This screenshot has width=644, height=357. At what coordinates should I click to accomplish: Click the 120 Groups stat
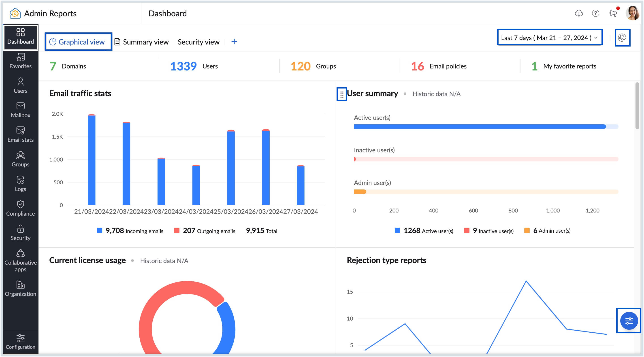(x=313, y=66)
